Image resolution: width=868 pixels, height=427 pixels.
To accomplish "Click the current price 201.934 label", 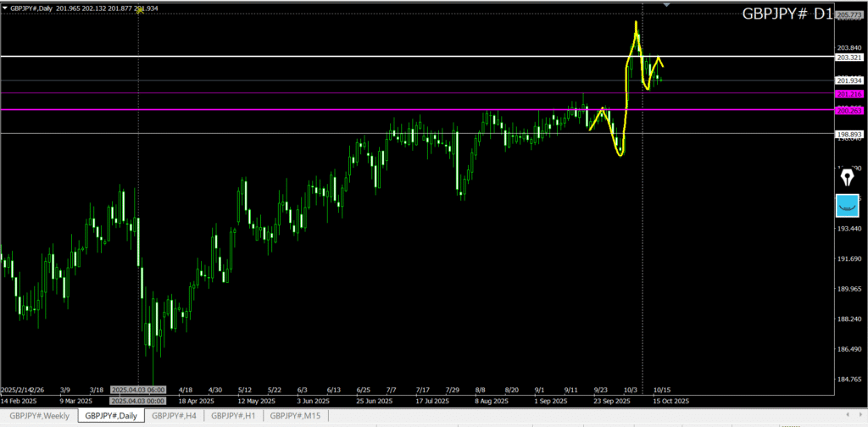I will (849, 80).
